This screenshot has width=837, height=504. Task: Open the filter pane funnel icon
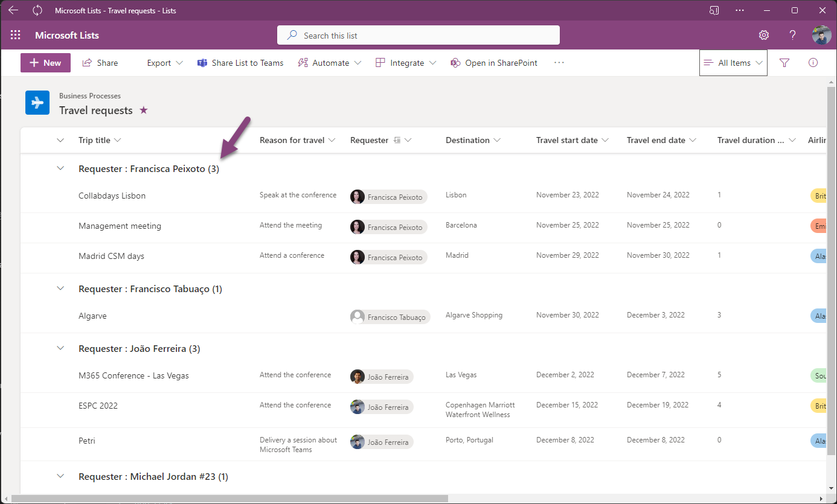coord(784,63)
